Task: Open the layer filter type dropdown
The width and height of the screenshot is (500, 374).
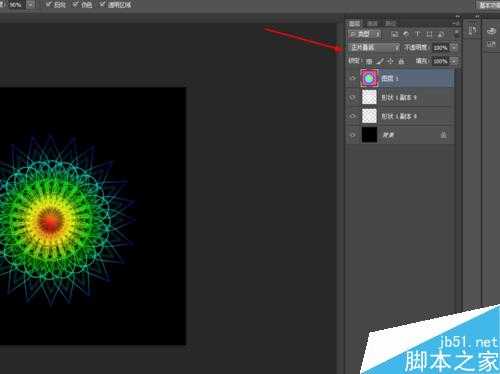Action: click(x=364, y=34)
